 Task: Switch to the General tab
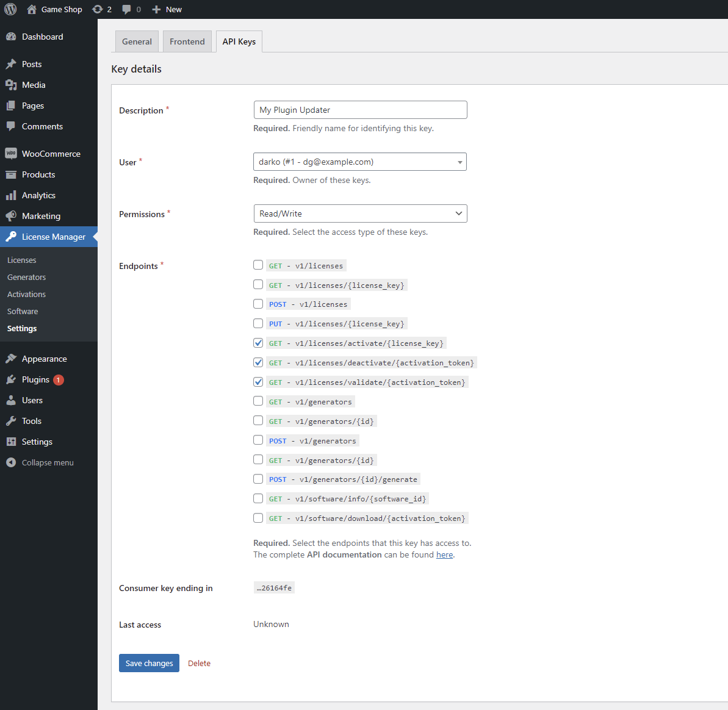137,41
